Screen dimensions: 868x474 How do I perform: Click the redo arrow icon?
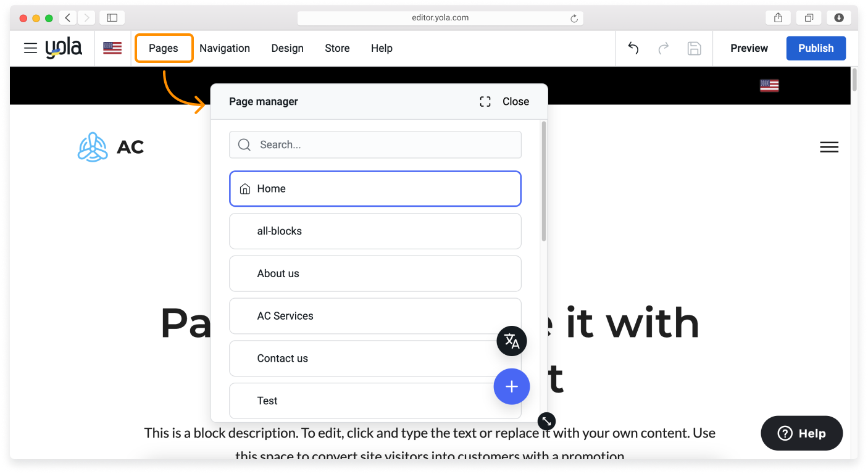pyautogui.click(x=664, y=48)
